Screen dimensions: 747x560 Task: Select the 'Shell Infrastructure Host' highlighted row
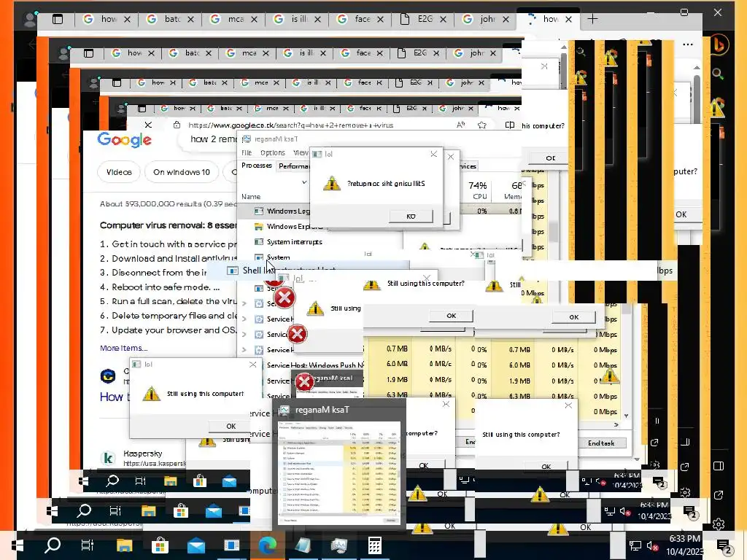click(309, 270)
